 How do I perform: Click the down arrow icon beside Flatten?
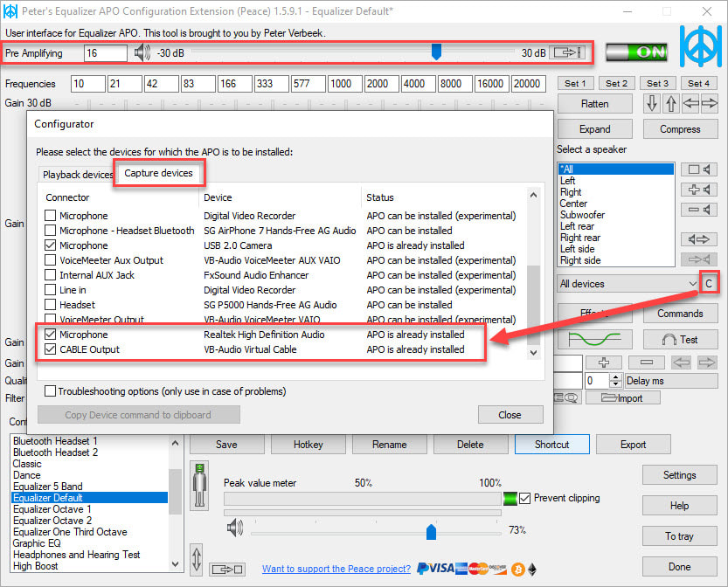(652, 103)
